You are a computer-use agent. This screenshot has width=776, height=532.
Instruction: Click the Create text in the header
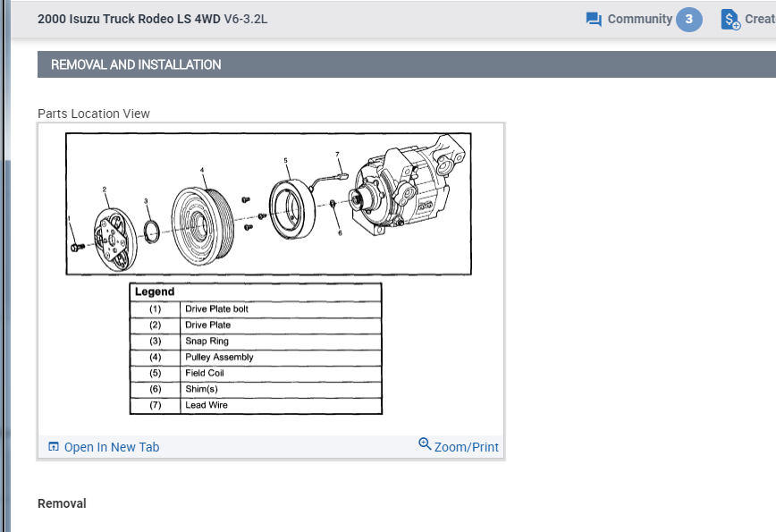pos(760,20)
